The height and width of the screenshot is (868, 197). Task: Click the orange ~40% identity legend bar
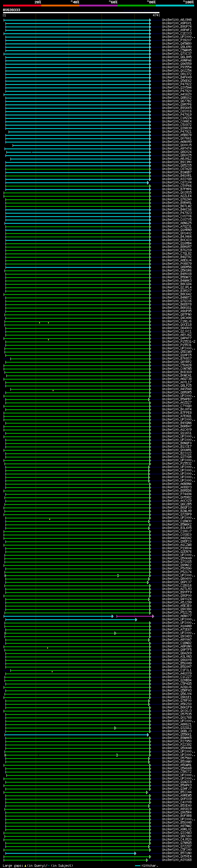[x=60, y=6]
